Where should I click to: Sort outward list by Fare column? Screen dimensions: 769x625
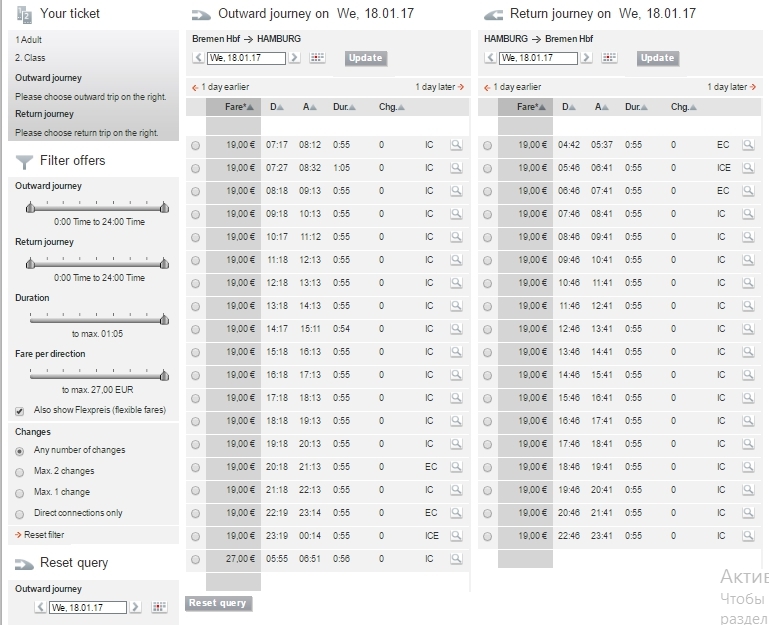coord(239,107)
